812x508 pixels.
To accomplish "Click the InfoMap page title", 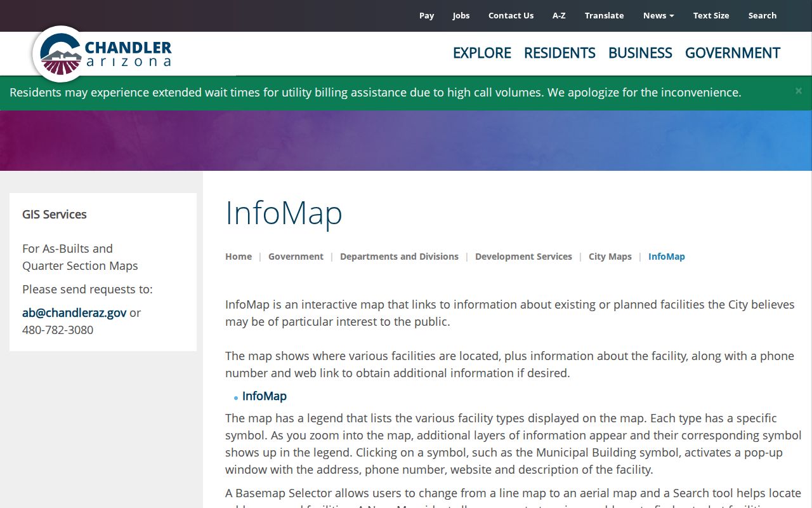I will click(x=284, y=213).
